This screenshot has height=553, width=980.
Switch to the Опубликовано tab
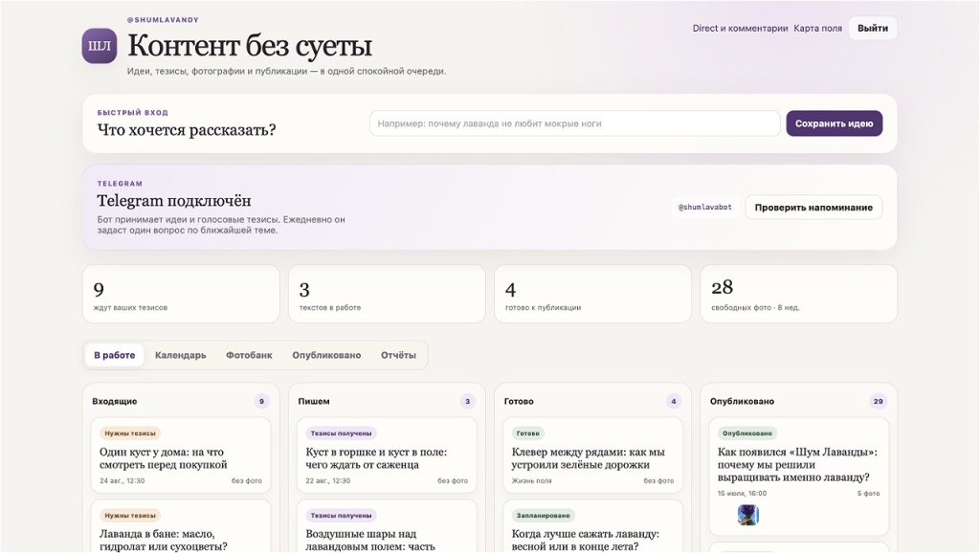326,355
